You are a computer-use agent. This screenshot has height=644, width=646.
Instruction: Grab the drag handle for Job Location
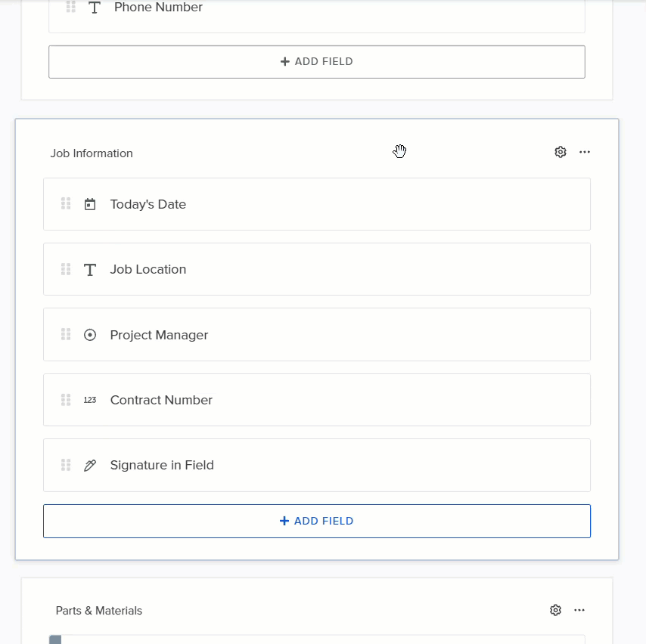coord(66,269)
